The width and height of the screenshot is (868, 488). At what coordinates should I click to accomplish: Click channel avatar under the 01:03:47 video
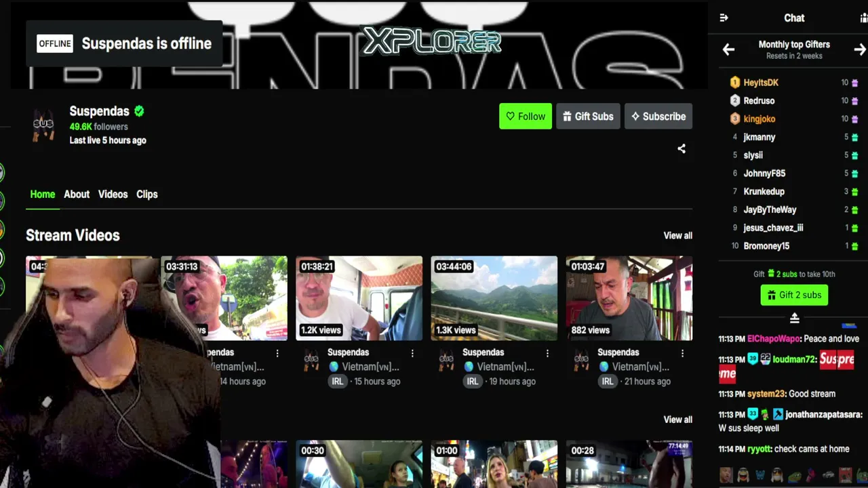(x=581, y=361)
